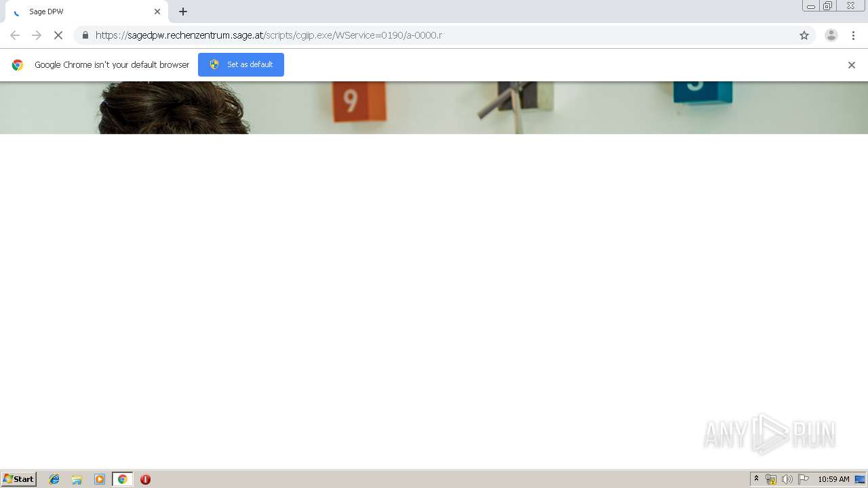Open the red Opera icon in taskbar
This screenshot has height=488, width=868.
(x=145, y=479)
